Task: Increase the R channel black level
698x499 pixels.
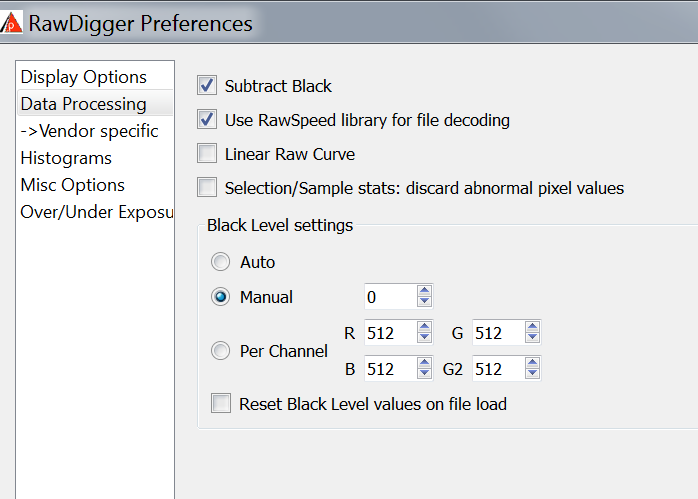Action: (x=425, y=327)
